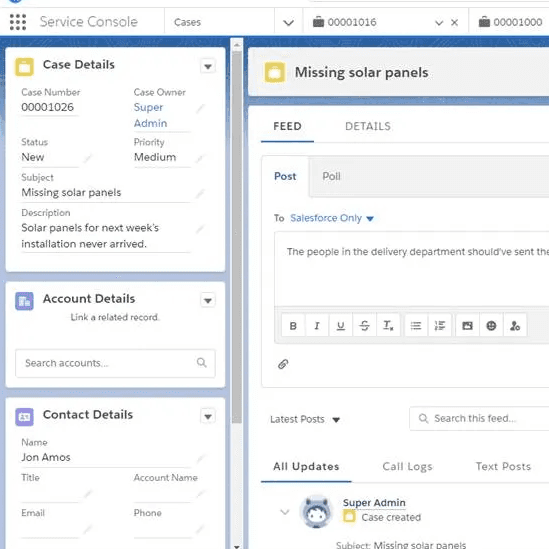Click the contact name Jon Amos
549x549 pixels.
click(46, 457)
